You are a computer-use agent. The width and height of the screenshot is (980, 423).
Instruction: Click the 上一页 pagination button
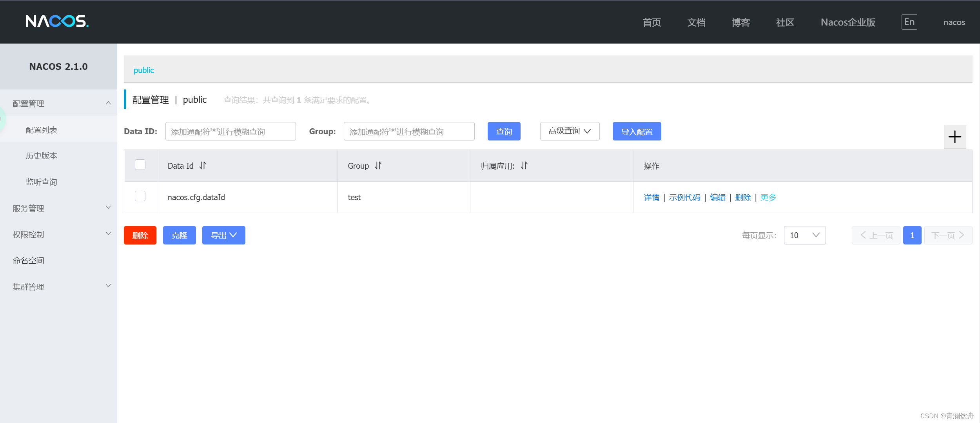(876, 235)
